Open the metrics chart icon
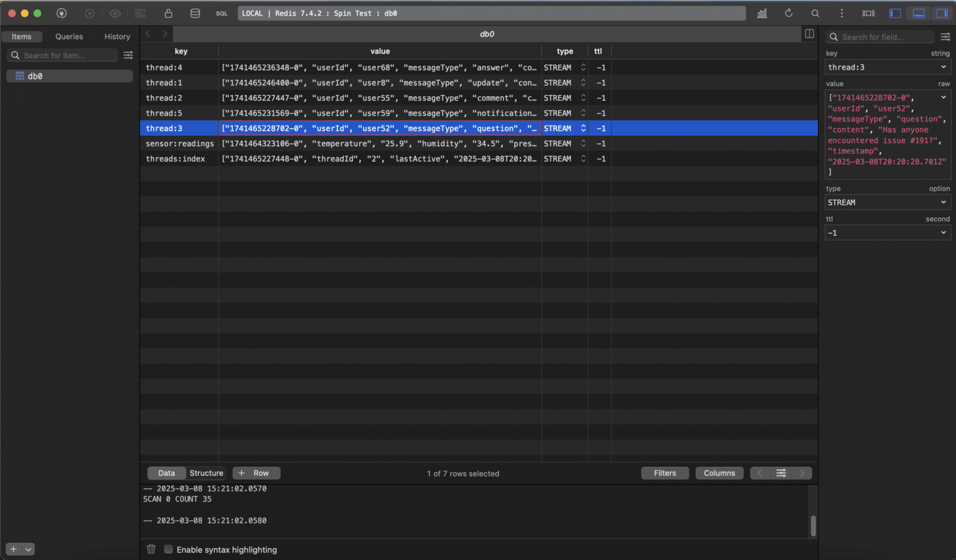956x560 pixels. [x=762, y=13]
